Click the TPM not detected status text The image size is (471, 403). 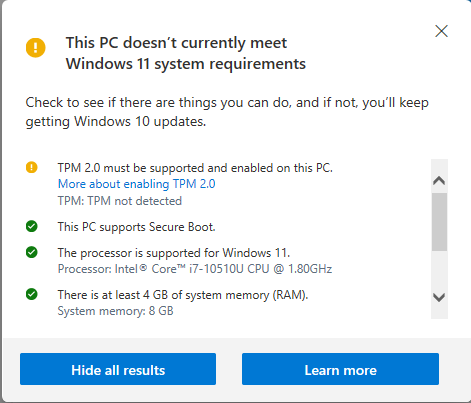pos(120,201)
